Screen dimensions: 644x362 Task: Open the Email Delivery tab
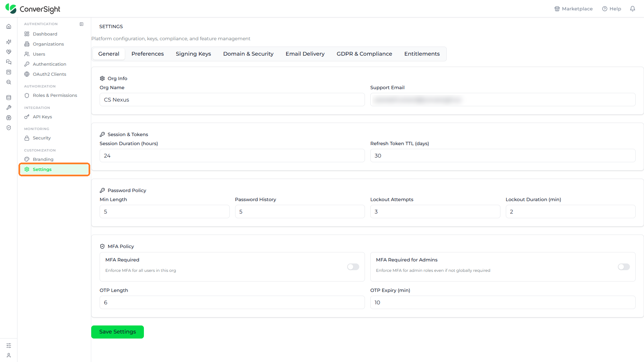pos(305,54)
